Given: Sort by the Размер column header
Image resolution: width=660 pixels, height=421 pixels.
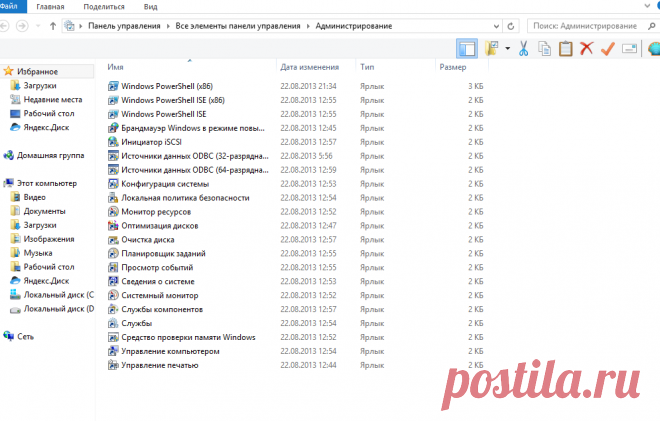Looking at the screenshot, I should pyautogui.click(x=453, y=67).
